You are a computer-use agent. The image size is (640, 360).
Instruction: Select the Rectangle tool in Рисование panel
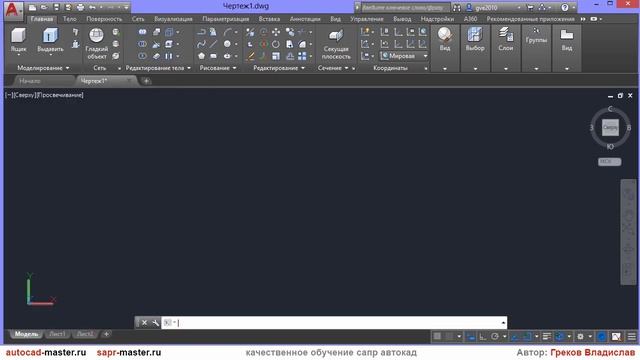(213, 56)
